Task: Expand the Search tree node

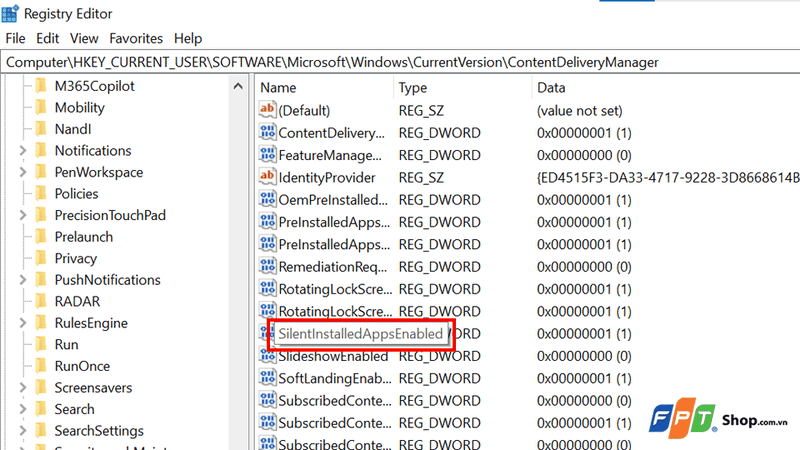Action: pos(23,409)
